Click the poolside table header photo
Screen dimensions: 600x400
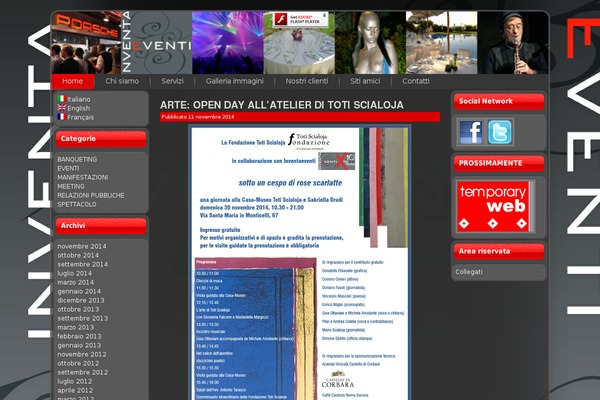(441, 42)
